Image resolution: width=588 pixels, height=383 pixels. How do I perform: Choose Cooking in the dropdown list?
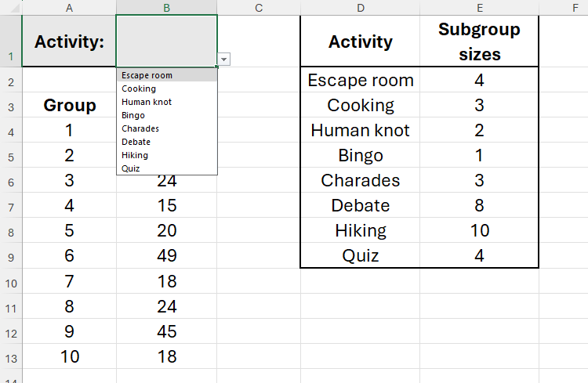click(x=139, y=89)
